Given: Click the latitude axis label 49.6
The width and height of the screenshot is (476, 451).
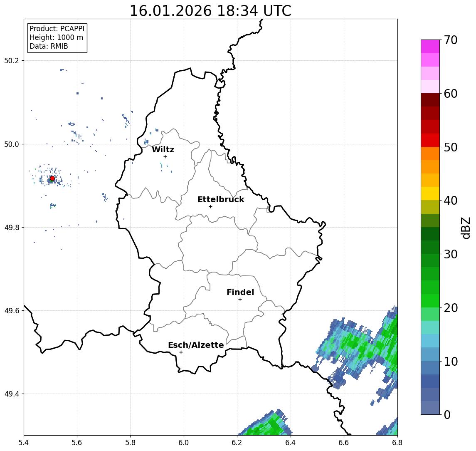Looking at the screenshot, I should click(x=12, y=311).
